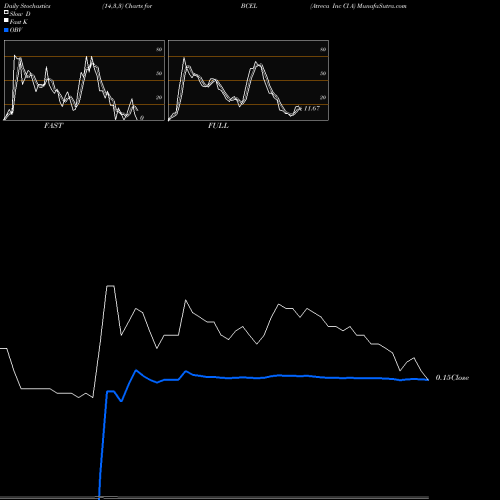The image size is (500, 500).
Task: Click the "0.15Close" price label
Action: 452,378
